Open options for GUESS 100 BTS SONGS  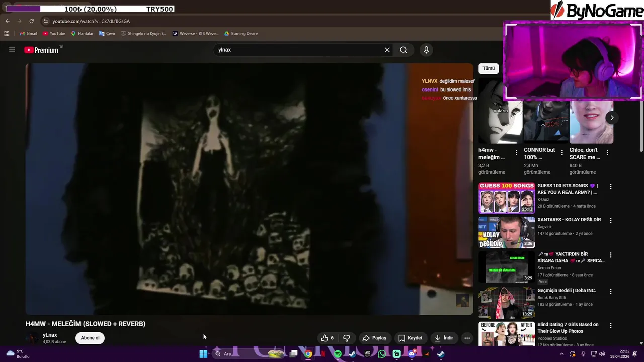[611, 187]
